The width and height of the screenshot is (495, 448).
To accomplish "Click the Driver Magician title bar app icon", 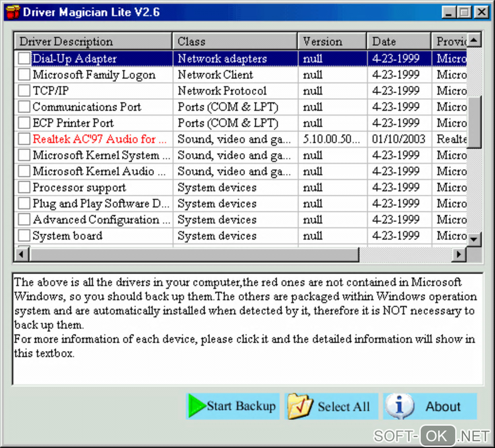I will coord(13,12).
